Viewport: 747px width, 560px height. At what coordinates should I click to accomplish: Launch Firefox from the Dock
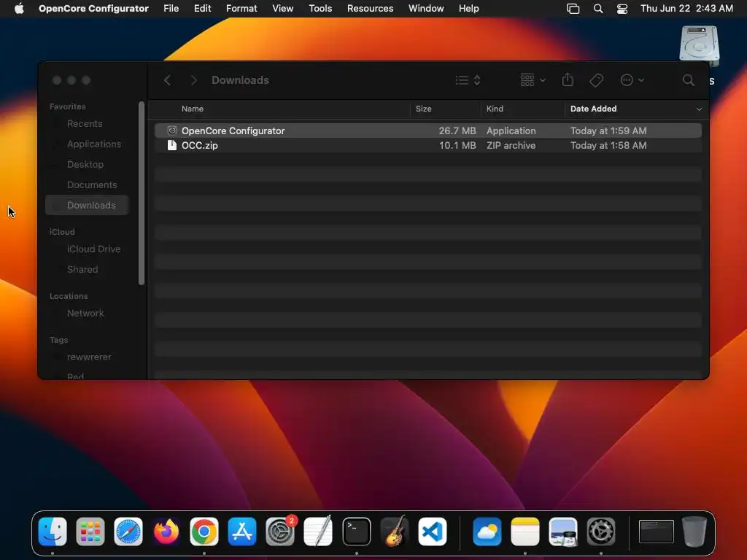166,532
